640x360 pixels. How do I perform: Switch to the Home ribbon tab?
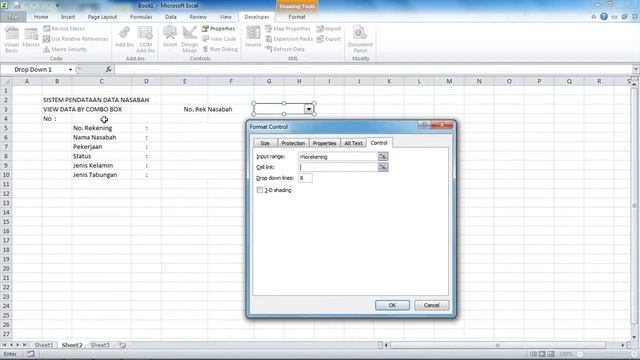point(41,17)
